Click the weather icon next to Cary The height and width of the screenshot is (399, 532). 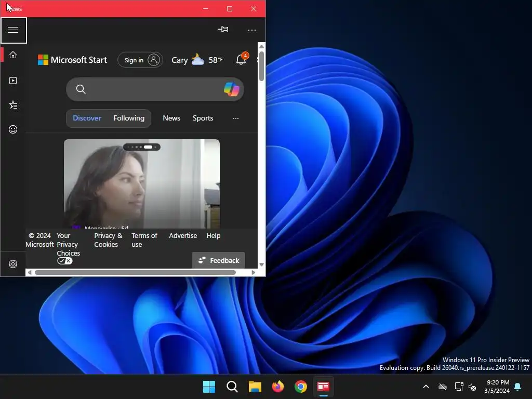[198, 60]
